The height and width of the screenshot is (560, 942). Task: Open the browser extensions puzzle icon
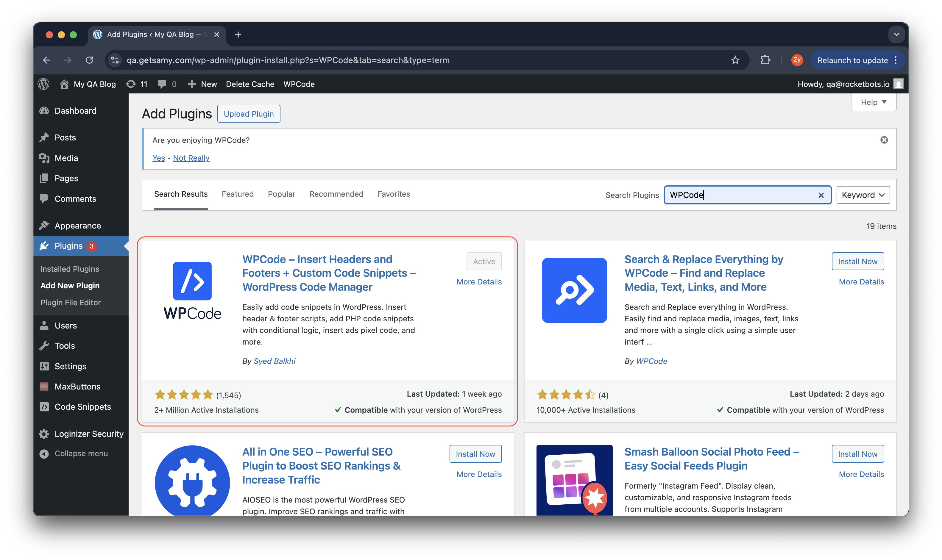[765, 60]
